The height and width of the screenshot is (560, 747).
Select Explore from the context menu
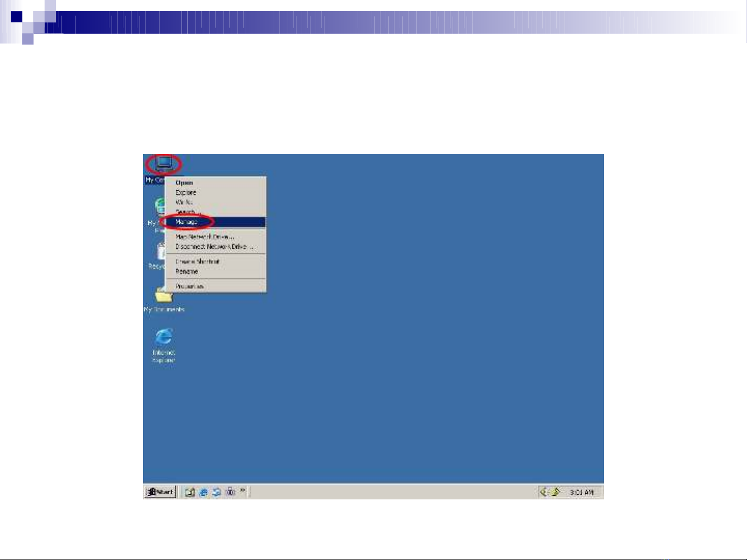point(186,193)
